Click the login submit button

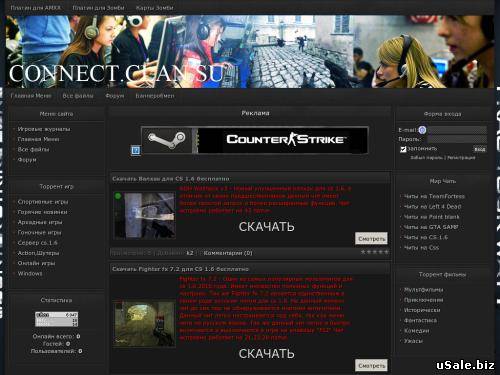480,149
